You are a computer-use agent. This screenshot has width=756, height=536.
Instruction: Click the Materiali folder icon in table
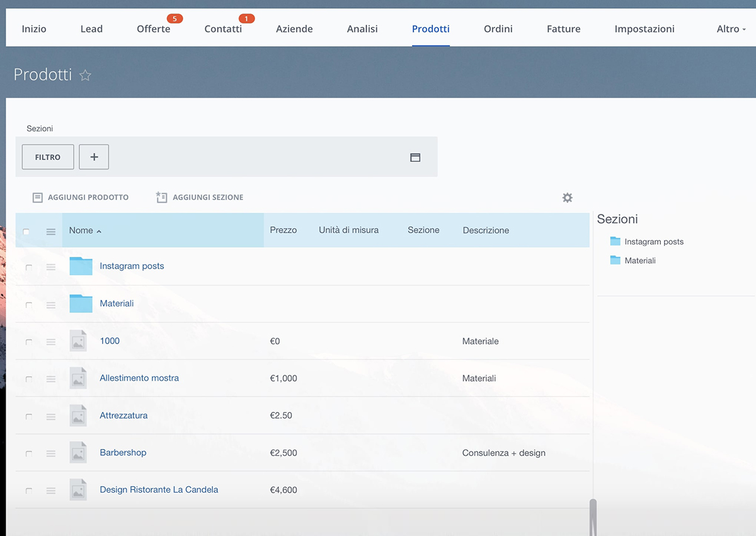tap(81, 303)
